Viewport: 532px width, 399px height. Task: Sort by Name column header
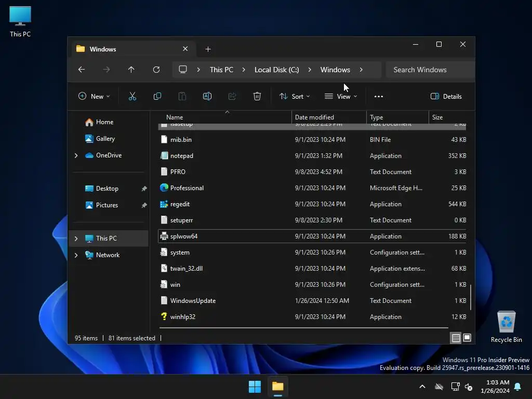click(x=225, y=117)
